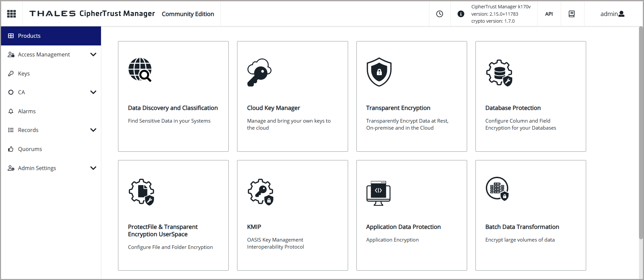This screenshot has width=644, height=280.
Task: Click the Admin Settings user-gear icon
Action: pyautogui.click(x=11, y=168)
